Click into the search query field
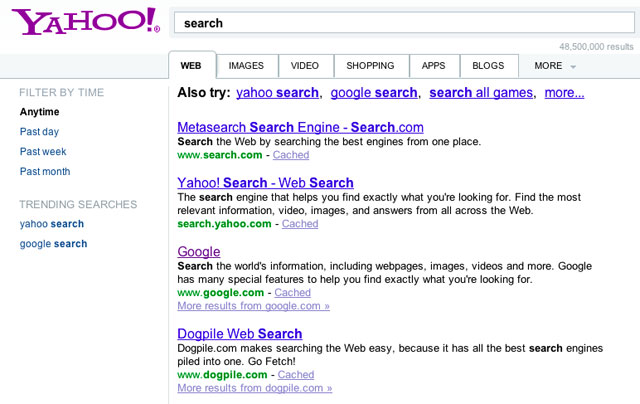 [x=404, y=23]
